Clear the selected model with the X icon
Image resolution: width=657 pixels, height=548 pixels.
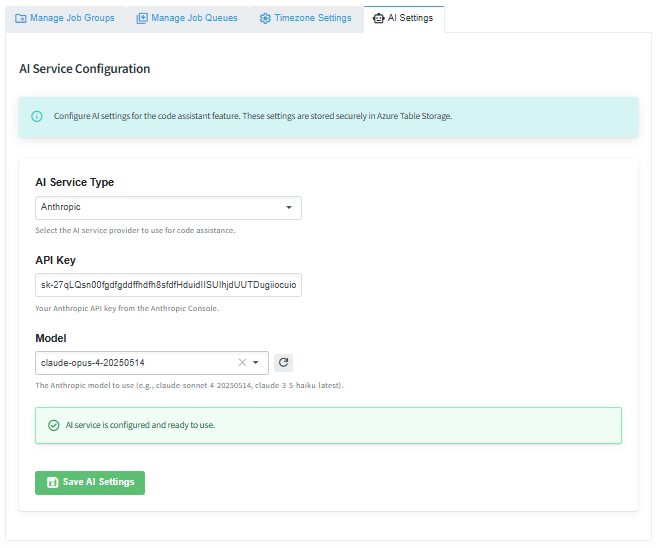(242, 362)
